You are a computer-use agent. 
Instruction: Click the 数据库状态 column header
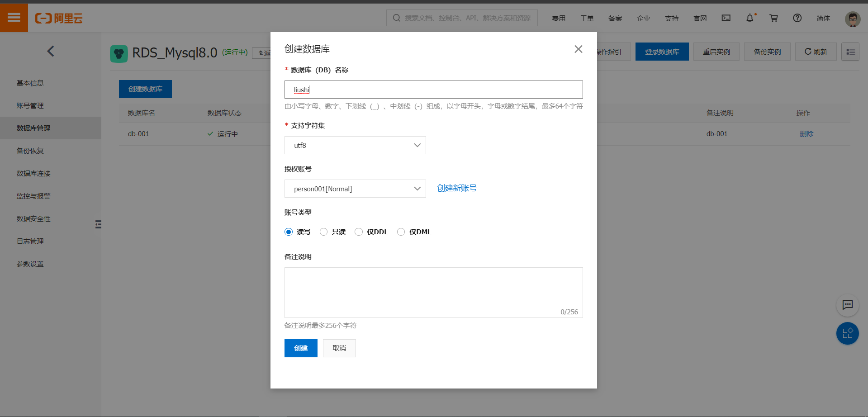click(225, 113)
